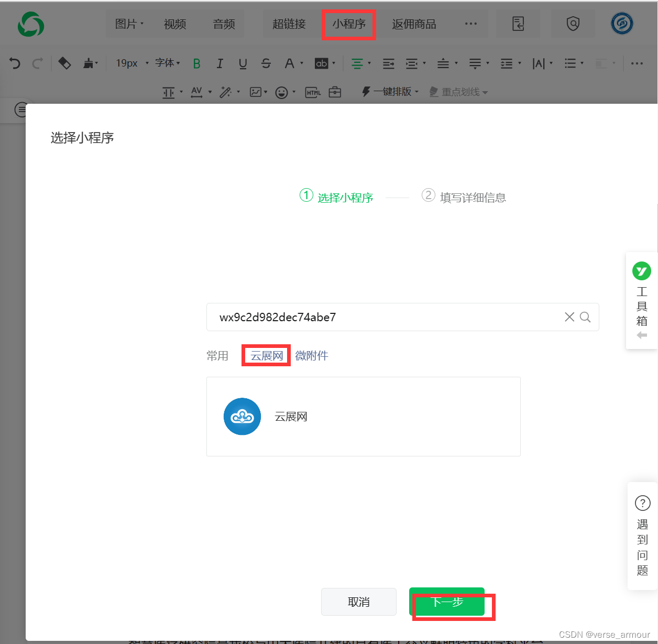The image size is (658, 644).
Task: Click the magnifier search icon
Action: pos(585,317)
